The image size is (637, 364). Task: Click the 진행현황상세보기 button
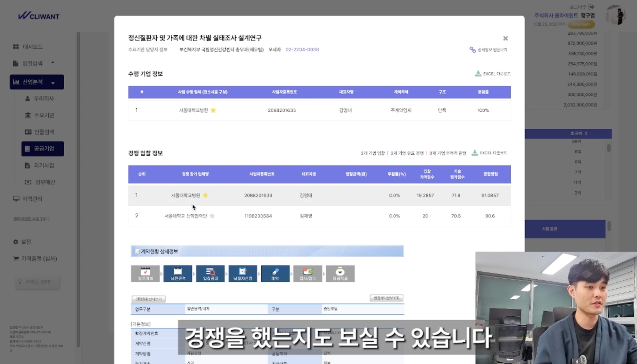[148, 299]
